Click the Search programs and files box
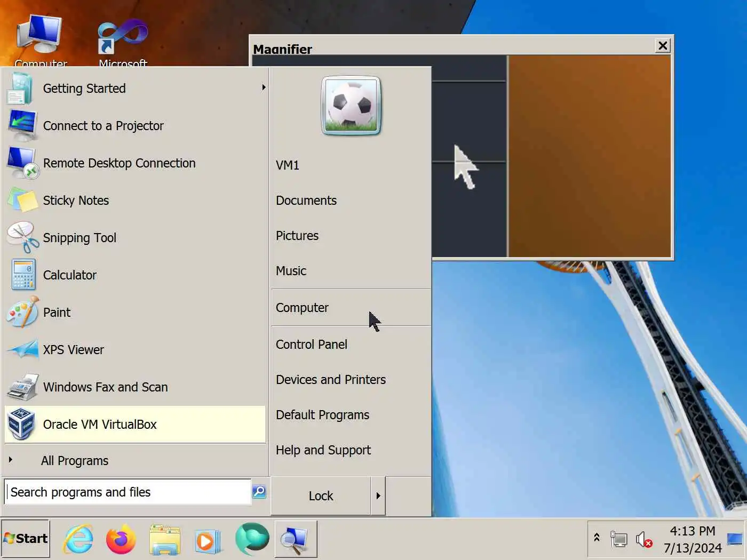The width and height of the screenshot is (747, 560). coord(128,492)
